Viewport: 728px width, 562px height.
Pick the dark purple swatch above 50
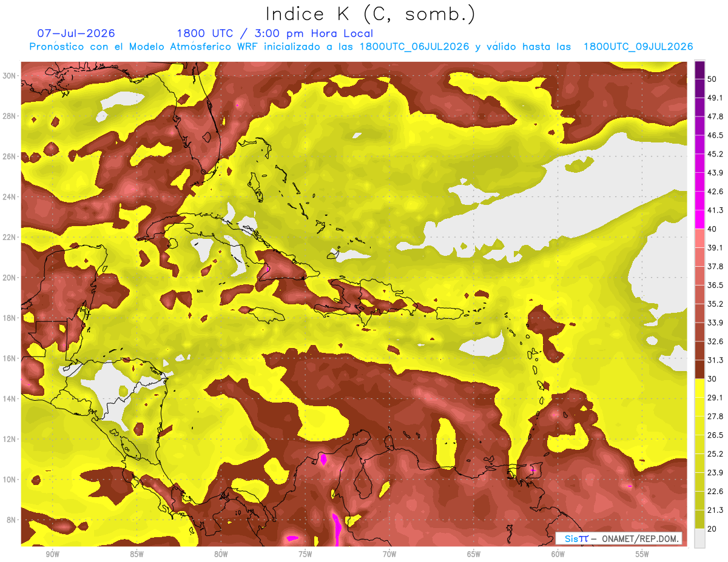[699, 70]
